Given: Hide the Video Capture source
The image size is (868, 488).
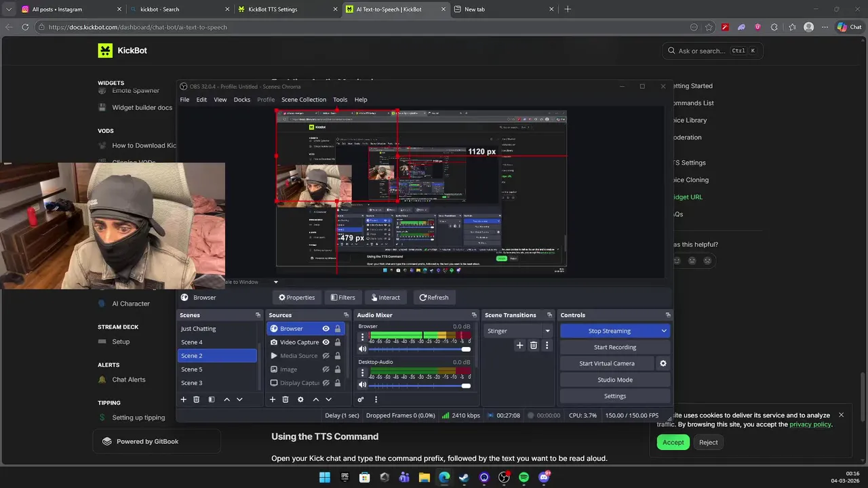Looking at the screenshot, I should pos(325,342).
